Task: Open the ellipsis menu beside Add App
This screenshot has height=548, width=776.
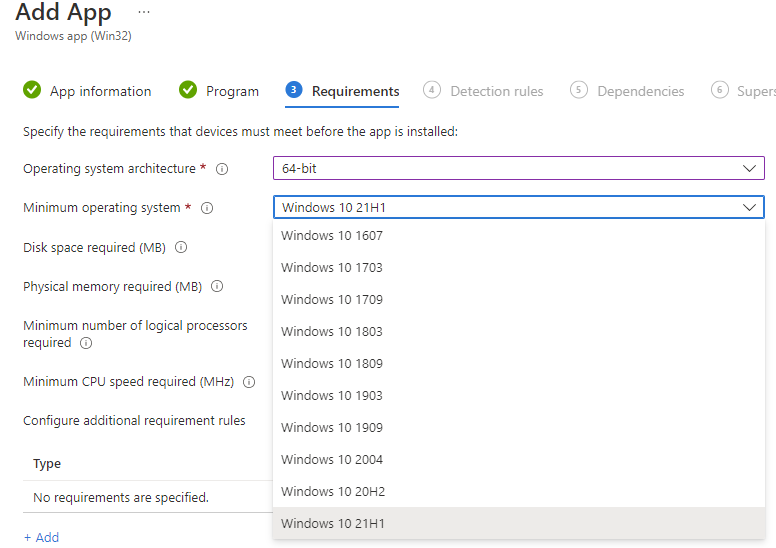Action: point(144,12)
